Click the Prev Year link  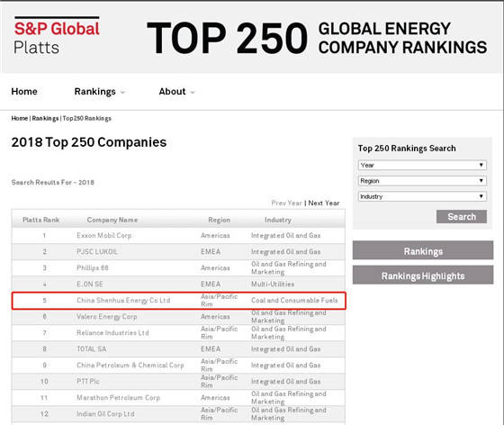(286, 203)
